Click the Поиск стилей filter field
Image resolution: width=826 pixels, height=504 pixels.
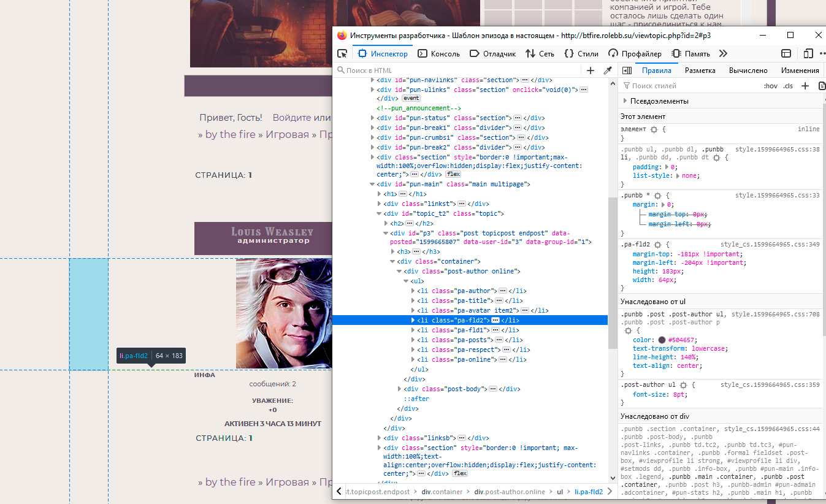point(690,86)
